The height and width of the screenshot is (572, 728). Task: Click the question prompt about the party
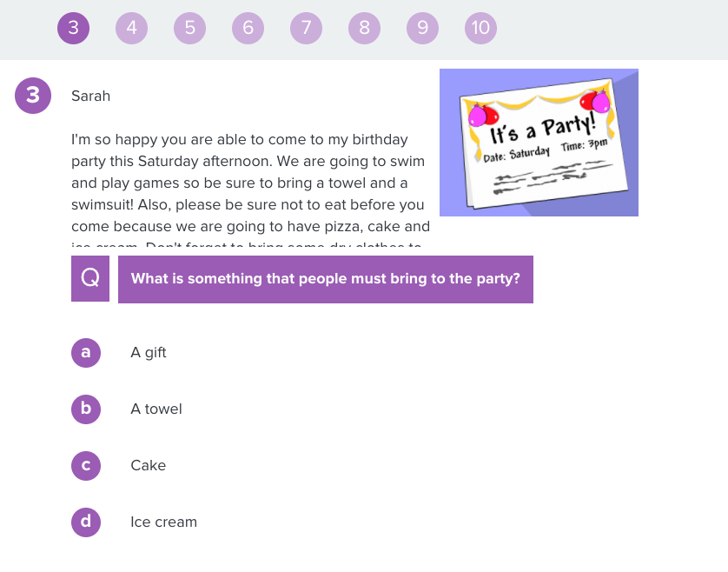click(325, 279)
